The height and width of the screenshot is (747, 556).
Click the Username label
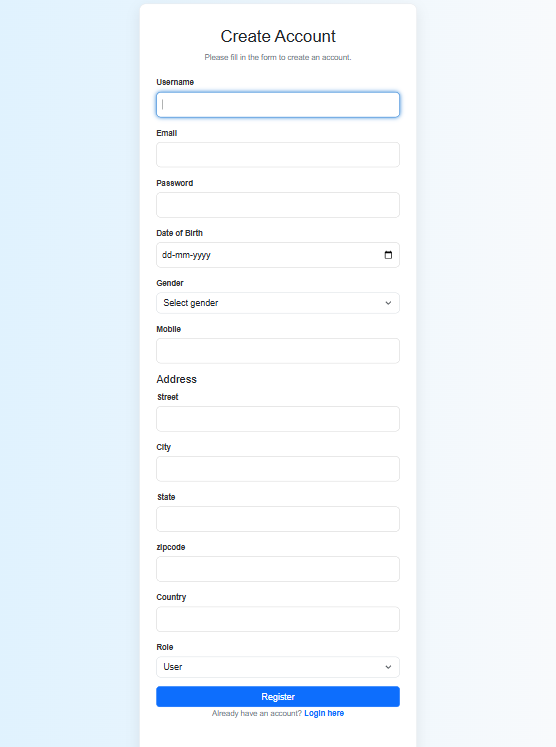click(175, 82)
